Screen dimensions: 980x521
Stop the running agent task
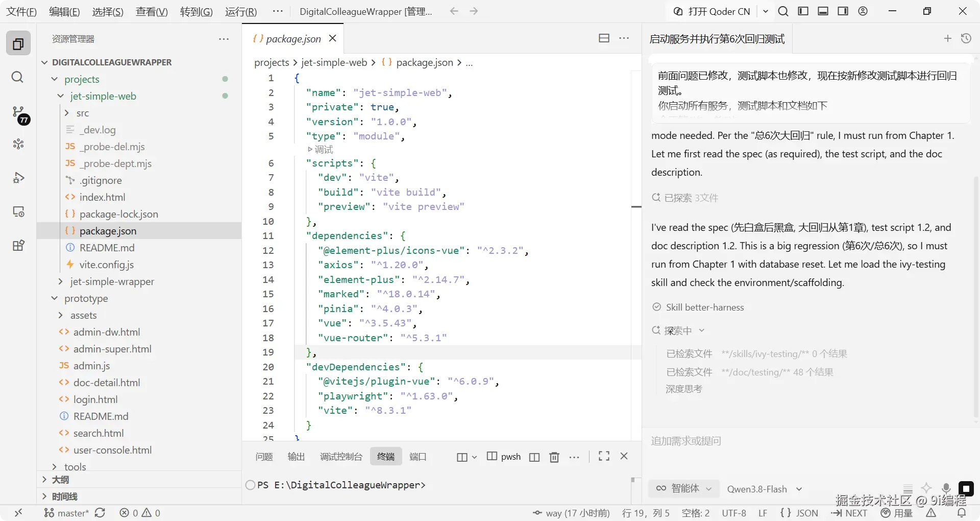coord(966,489)
